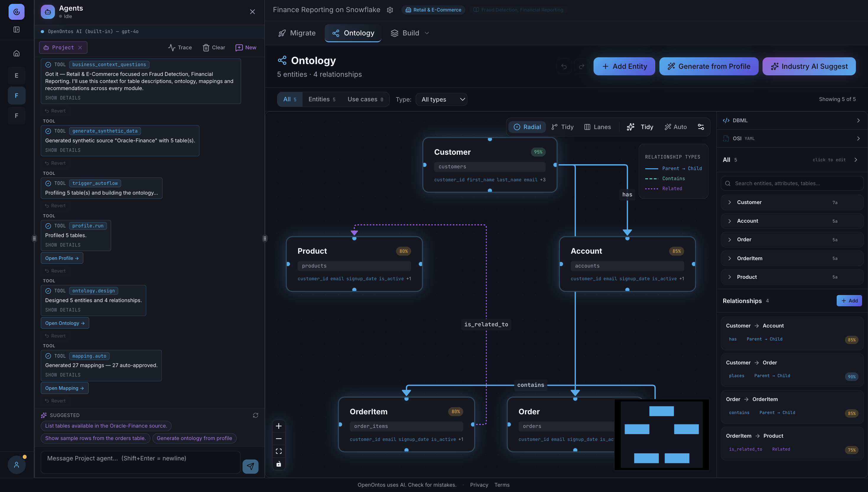Send the message to Project agent
Screen dimensions: 868x492
tap(251, 466)
